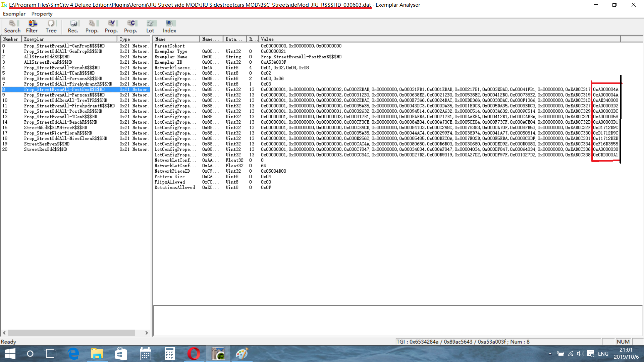Select the RotationsAllowed property row
Image resolution: width=644 pixels, height=362 pixels.
[x=387, y=188]
